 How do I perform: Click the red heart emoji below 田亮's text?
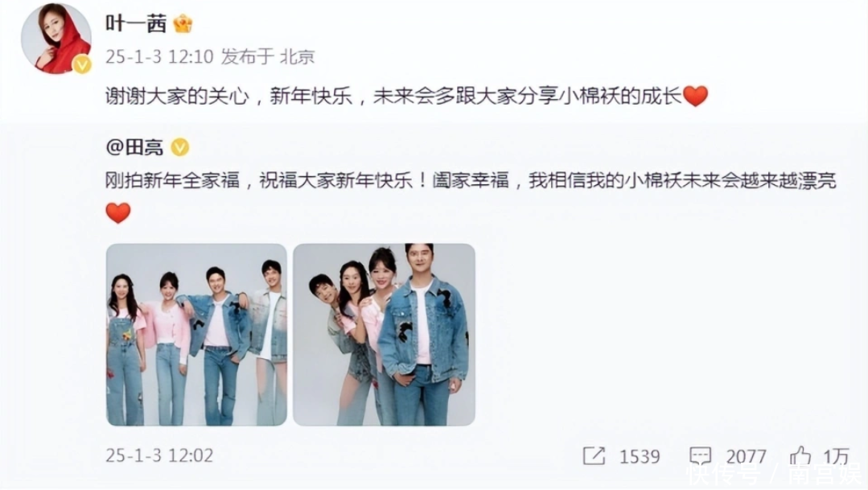[118, 212]
